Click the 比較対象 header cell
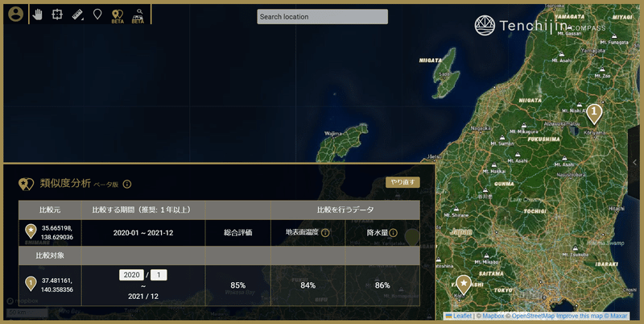Viewport: 644px width, 324px height. [x=50, y=255]
